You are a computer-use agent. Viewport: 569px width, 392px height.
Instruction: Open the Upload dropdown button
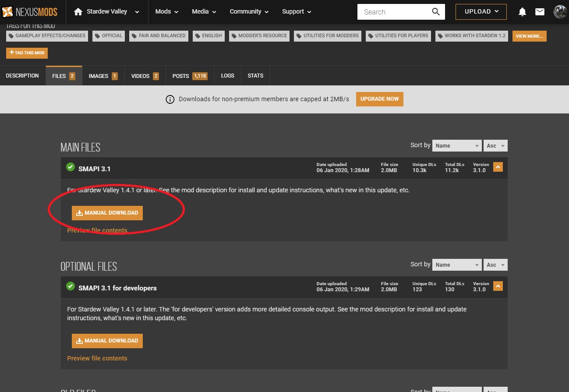pyautogui.click(x=481, y=12)
